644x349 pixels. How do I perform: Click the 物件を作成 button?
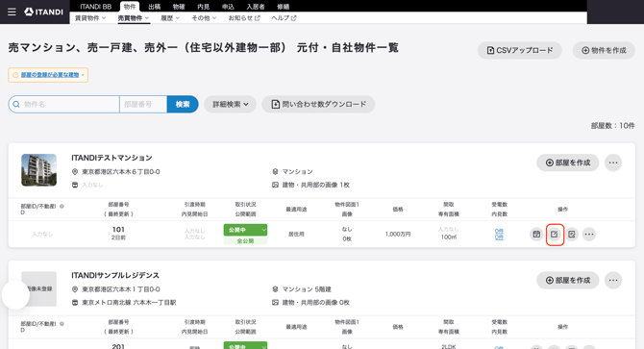pyautogui.click(x=604, y=51)
